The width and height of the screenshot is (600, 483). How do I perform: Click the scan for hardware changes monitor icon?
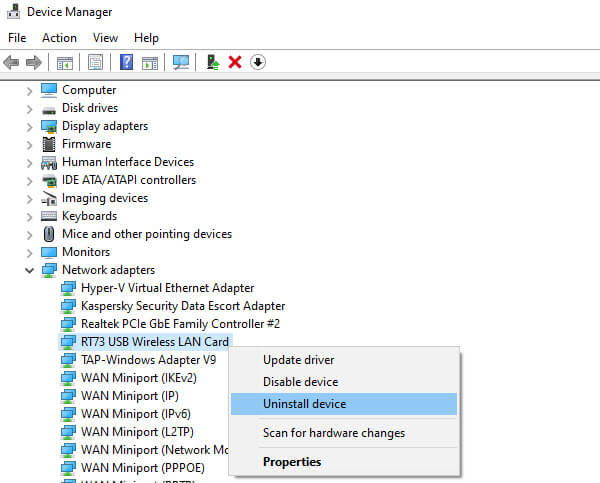tap(181, 62)
